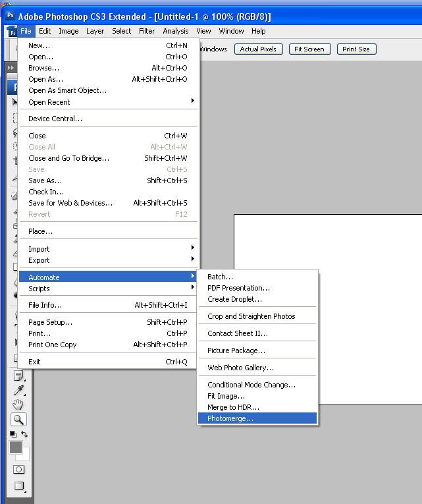This screenshot has height=504, width=422.
Task: Click the Ps icon in the title bar
Action: pyautogui.click(x=11, y=15)
